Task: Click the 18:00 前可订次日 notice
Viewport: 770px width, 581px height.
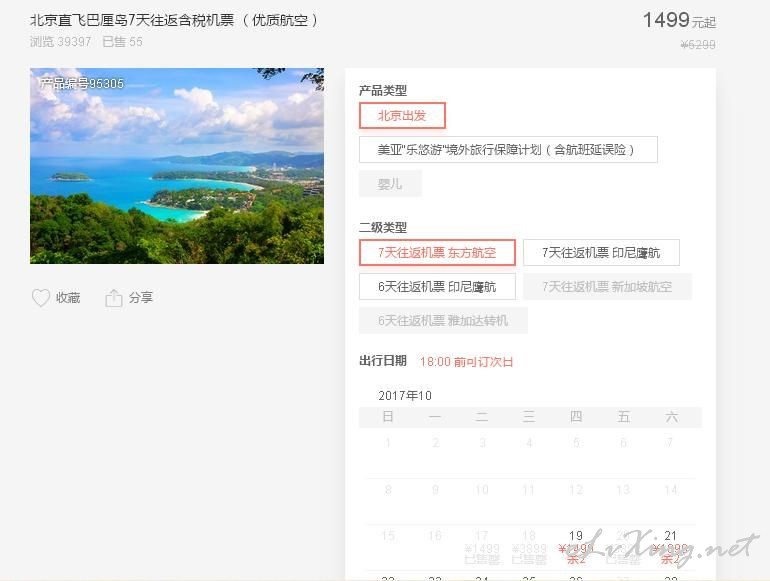Action: (467, 362)
